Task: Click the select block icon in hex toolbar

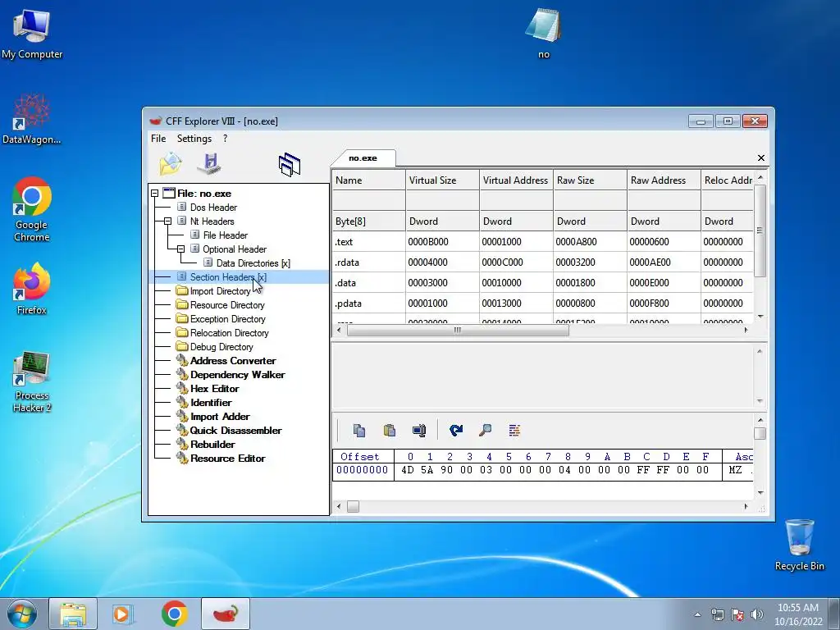Action: [419, 430]
